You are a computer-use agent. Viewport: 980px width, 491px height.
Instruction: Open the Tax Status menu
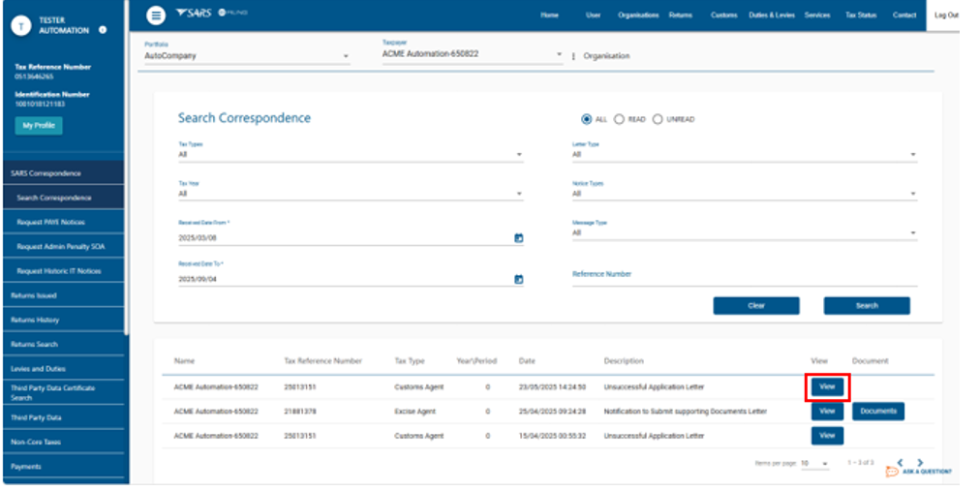click(x=860, y=15)
